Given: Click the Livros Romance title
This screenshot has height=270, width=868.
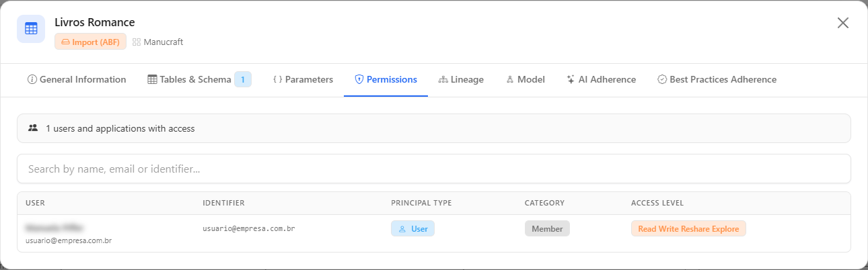Looking at the screenshot, I should (95, 22).
